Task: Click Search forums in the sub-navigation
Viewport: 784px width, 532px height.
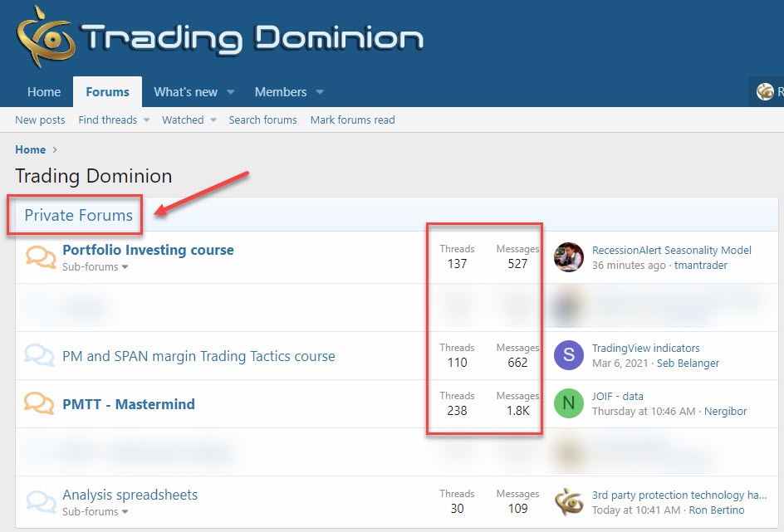Action: (x=262, y=120)
